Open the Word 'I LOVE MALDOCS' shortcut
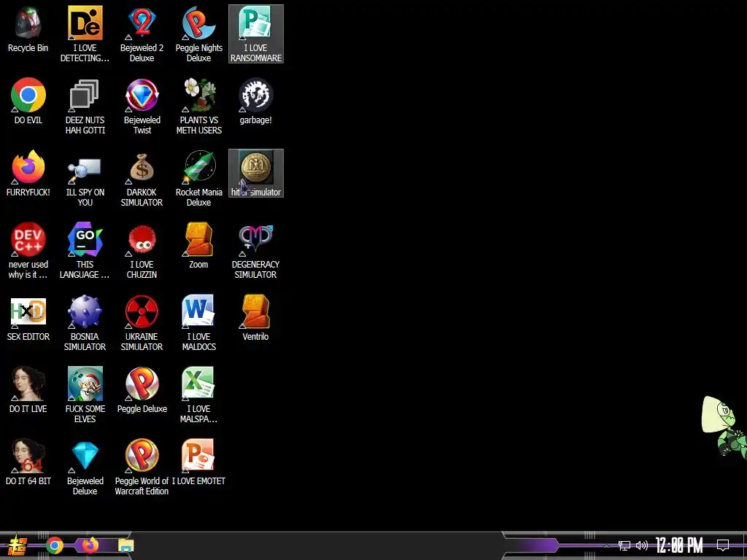 (198, 323)
